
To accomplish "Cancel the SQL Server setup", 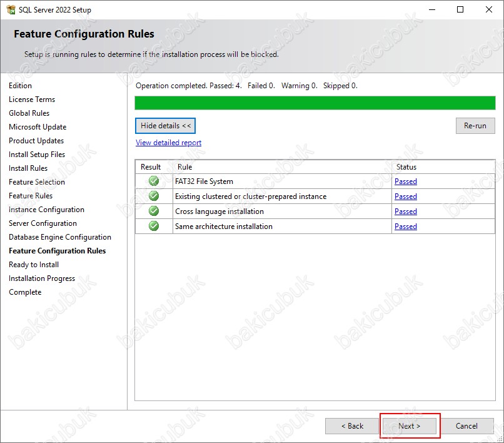I will 466,426.
